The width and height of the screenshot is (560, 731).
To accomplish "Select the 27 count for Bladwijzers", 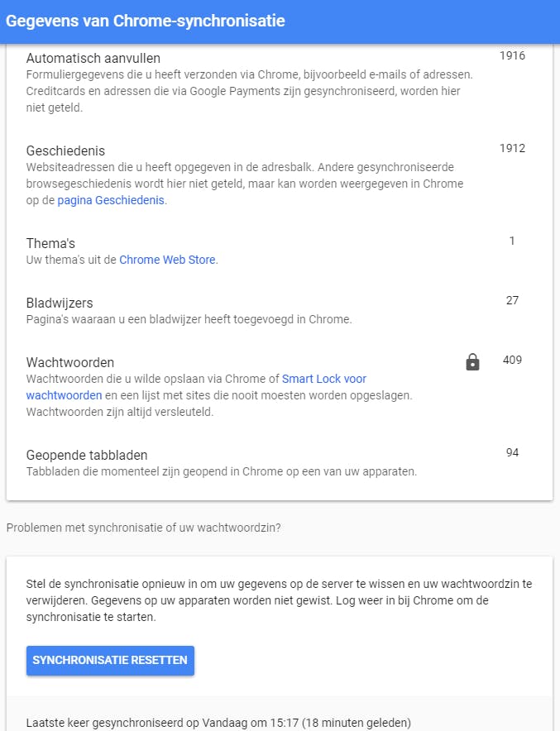I will coord(512,300).
